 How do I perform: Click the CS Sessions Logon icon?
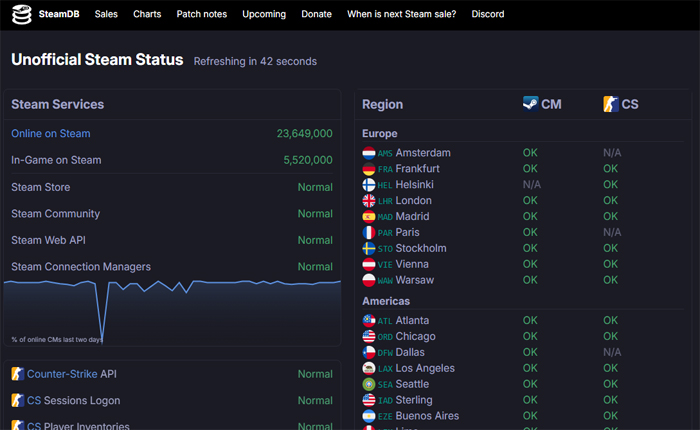pyautogui.click(x=17, y=401)
